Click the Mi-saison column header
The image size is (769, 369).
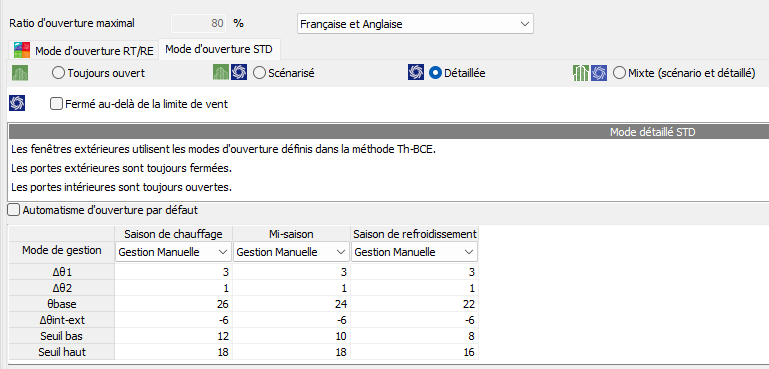point(291,234)
